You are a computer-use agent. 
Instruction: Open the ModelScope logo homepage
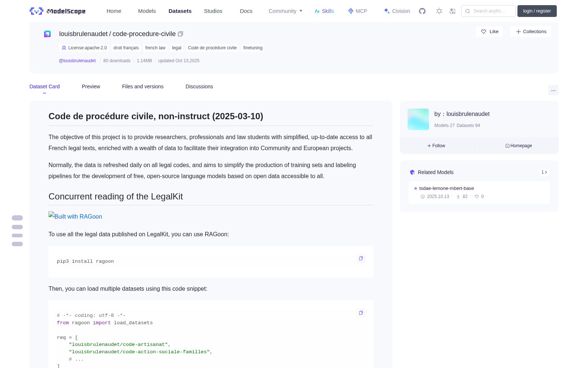(x=57, y=11)
